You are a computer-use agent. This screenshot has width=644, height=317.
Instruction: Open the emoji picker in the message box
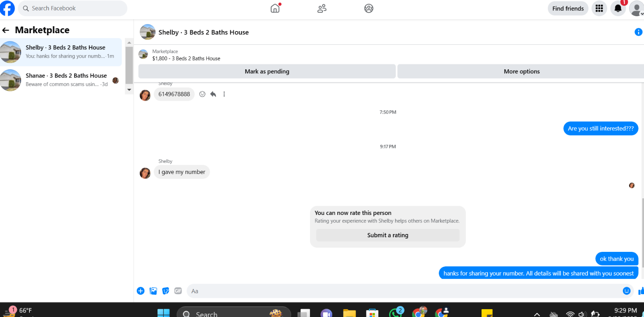tap(627, 291)
